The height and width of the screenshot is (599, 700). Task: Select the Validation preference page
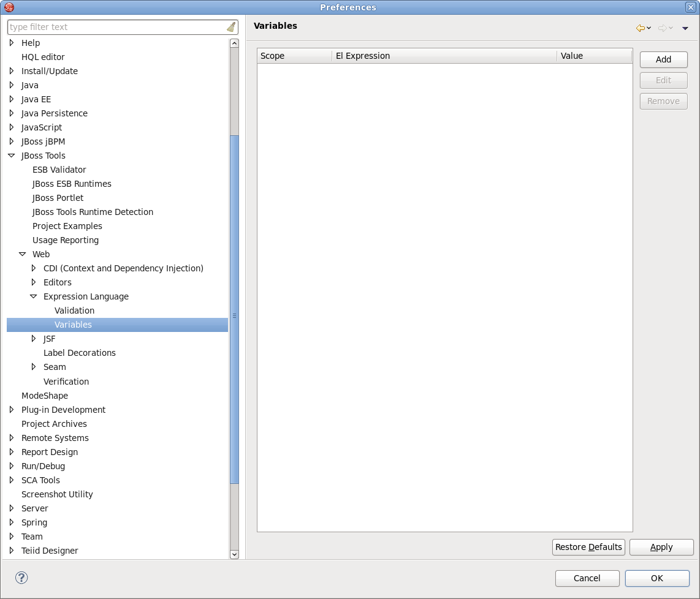coord(74,311)
